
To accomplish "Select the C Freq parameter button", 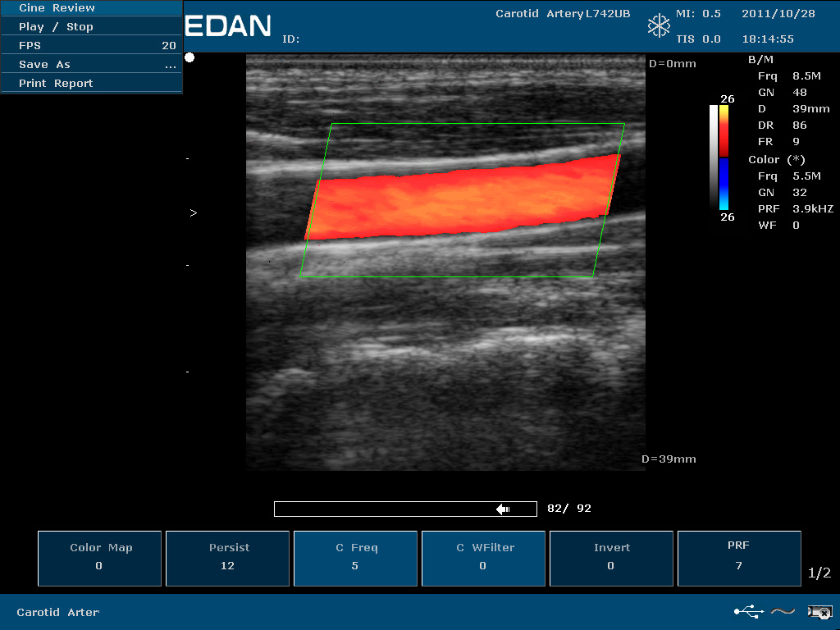I will [x=355, y=558].
